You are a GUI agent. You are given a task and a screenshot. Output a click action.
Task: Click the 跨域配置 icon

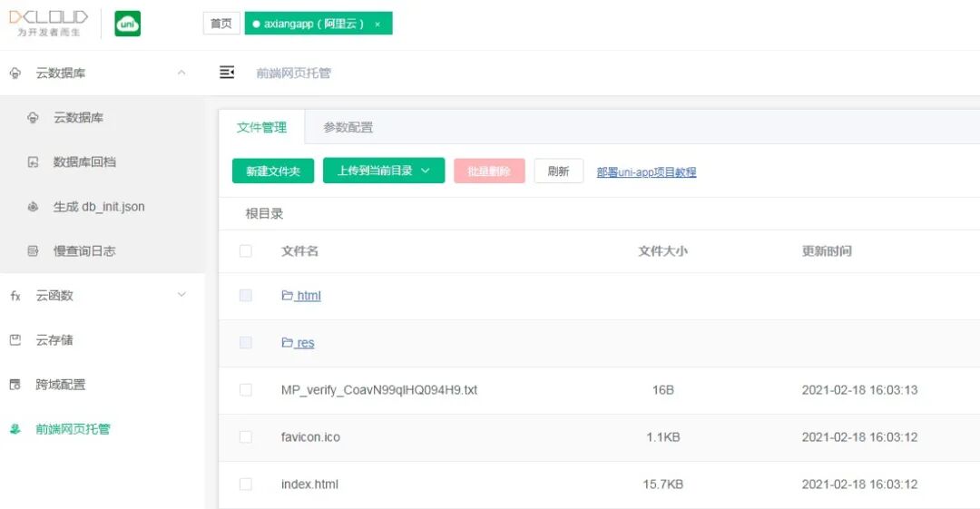pos(15,384)
